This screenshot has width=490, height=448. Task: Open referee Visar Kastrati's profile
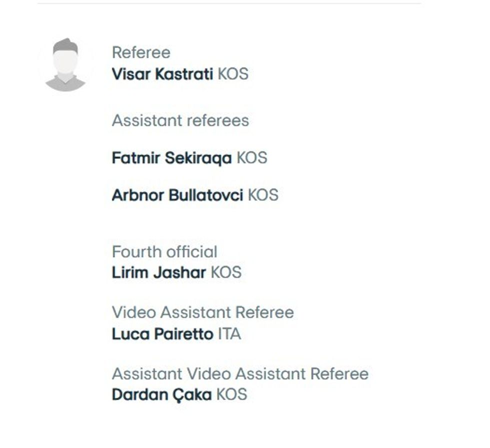[162, 74]
